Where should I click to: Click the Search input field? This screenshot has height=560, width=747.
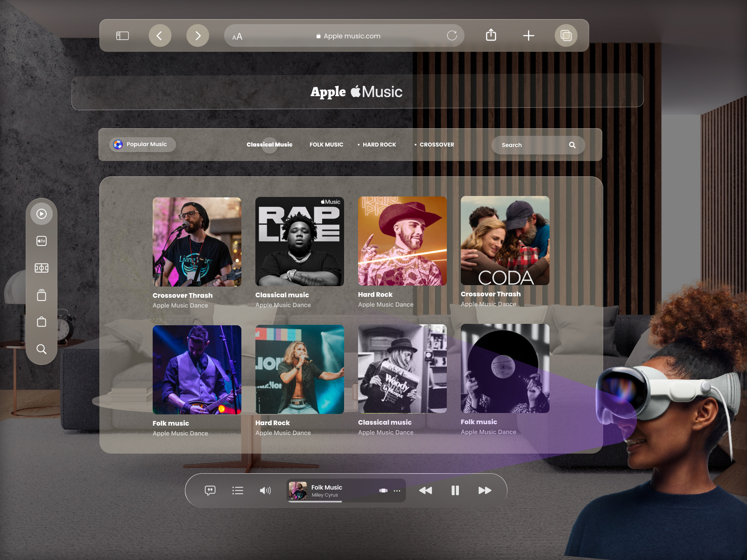pos(538,145)
